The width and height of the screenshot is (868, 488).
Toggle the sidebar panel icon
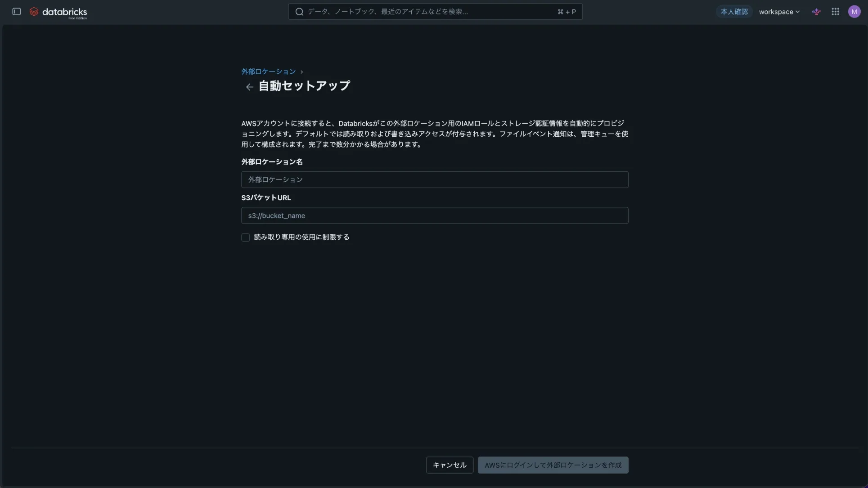point(17,12)
